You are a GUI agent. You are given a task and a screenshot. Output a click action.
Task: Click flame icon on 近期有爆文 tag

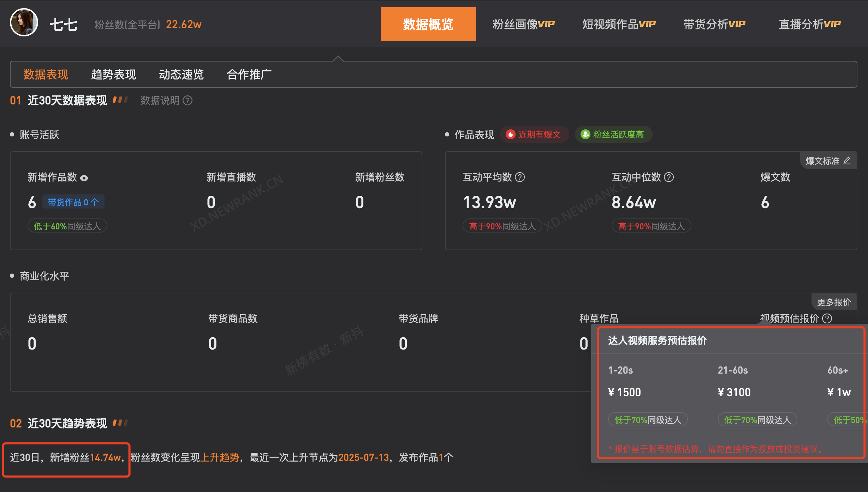(x=510, y=135)
